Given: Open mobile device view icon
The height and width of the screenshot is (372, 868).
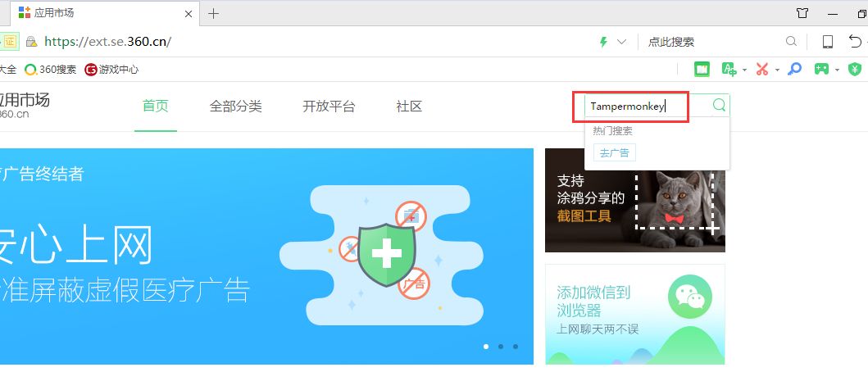Looking at the screenshot, I should 828,42.
